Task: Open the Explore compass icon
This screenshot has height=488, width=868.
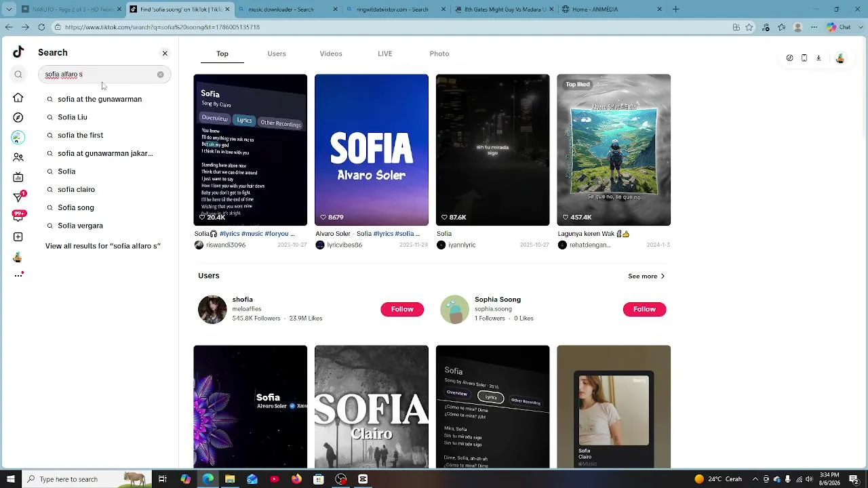Action: (18, 117)
